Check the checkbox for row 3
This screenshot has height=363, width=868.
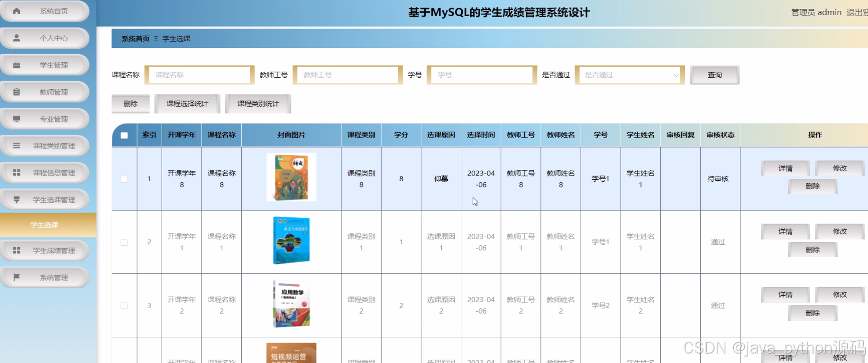(124, 306)
